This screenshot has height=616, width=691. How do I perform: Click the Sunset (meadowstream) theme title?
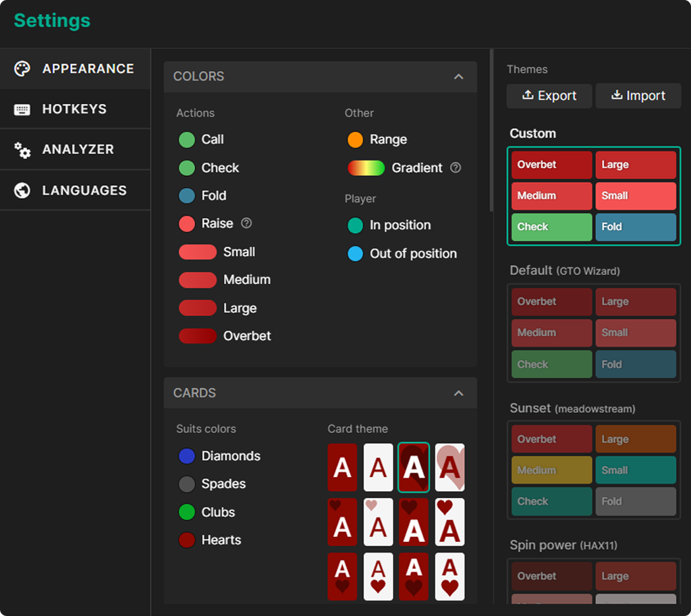coord(572,408)
